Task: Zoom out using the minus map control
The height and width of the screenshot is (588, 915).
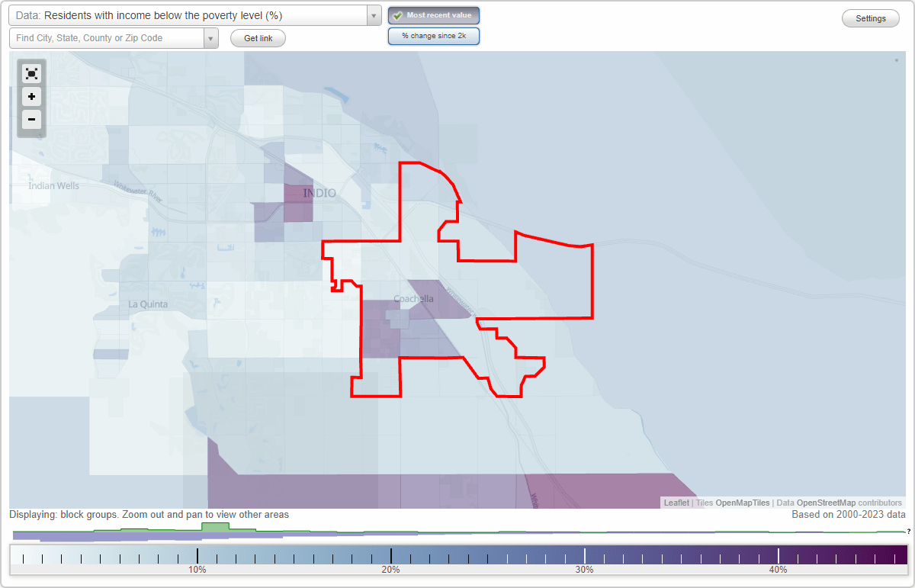Action: click(x=31, y=120)
